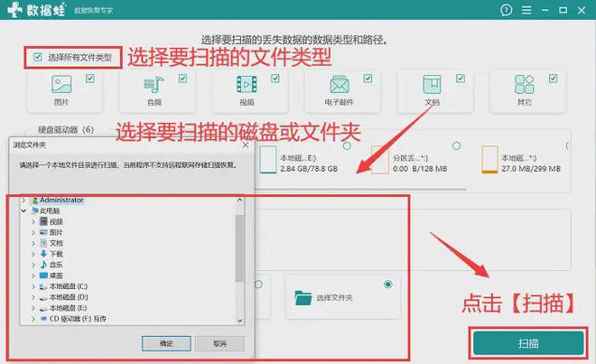Click the 图片 picture type icon

pos(61,84)
